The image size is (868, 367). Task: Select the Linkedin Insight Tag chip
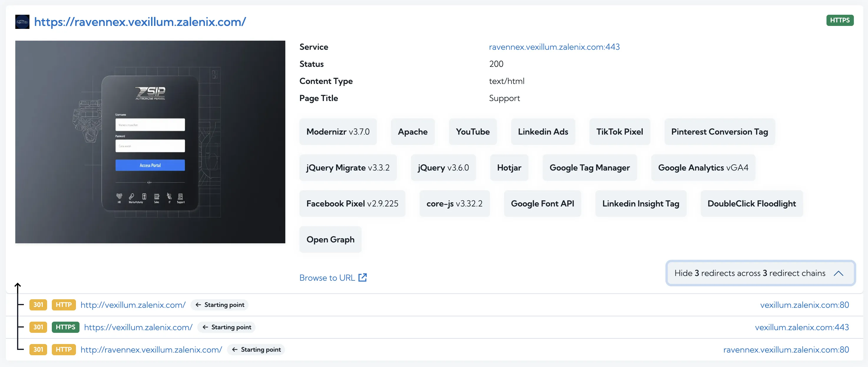point(641,204)
